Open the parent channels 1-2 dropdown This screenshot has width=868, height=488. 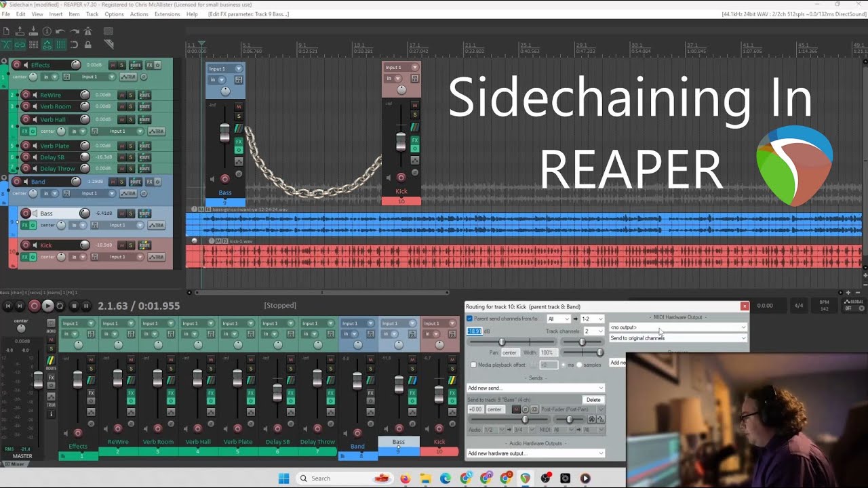592,319
